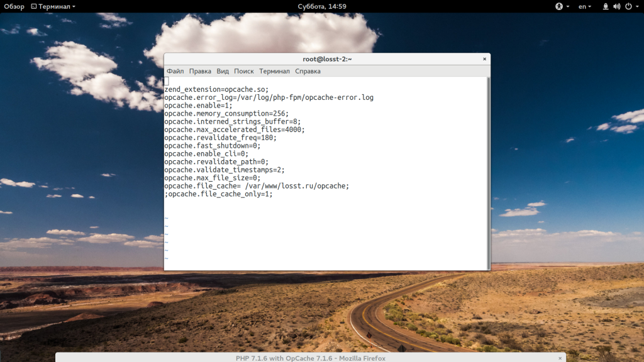Click the Обзор activities button
644x362 pixels.
tap(14, 6)
